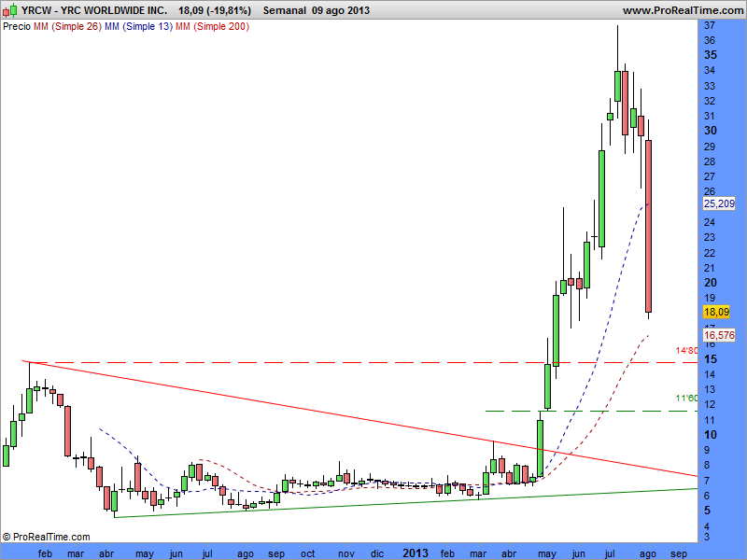Select the MM (Simple 13) legend entry

(x=138, y=27)
